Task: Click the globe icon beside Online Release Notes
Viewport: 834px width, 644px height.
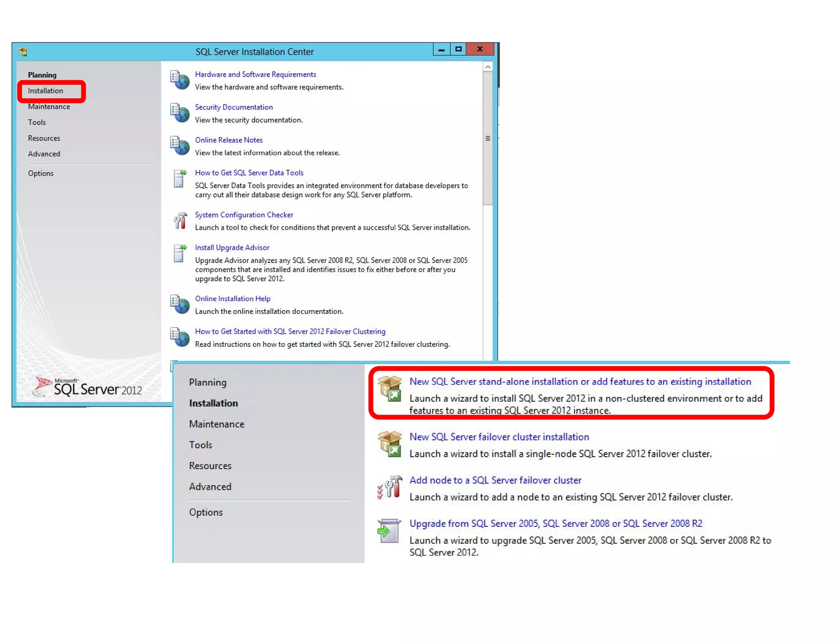Action: (180, 146)
